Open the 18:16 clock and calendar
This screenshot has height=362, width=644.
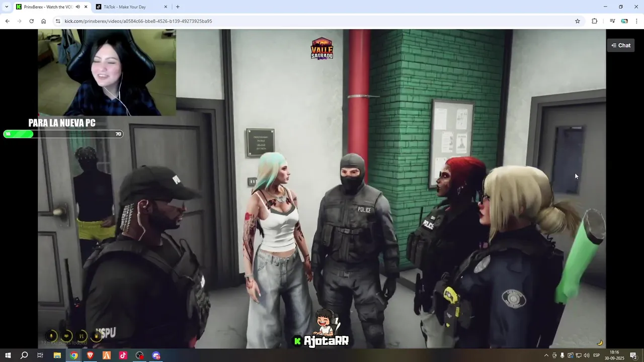(x=614, y=355)
